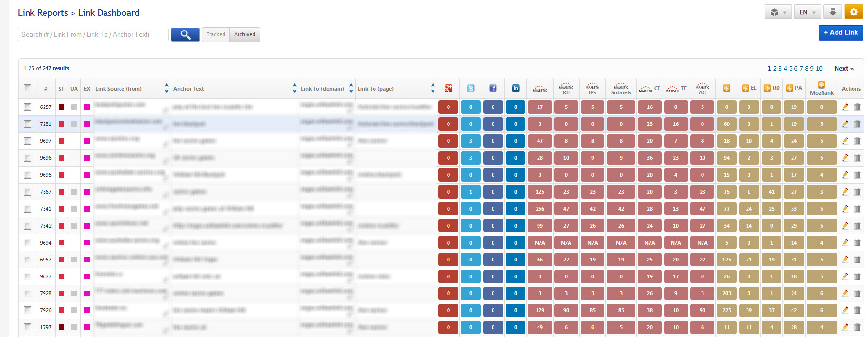Screen dimensions: 868x337
Task: Select the checkbox for row 9694
Action: point(28,243)
